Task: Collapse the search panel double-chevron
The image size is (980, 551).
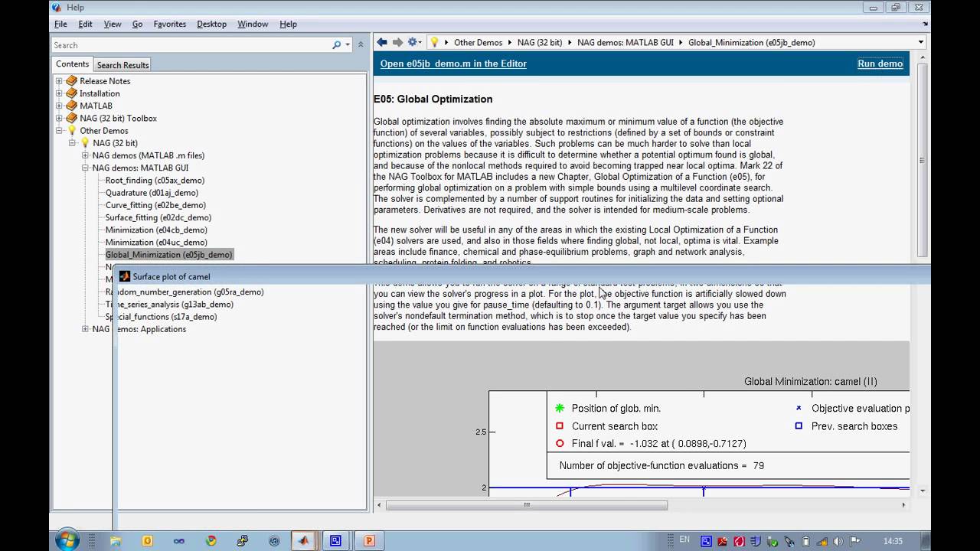Action: (x=361, y=45)
